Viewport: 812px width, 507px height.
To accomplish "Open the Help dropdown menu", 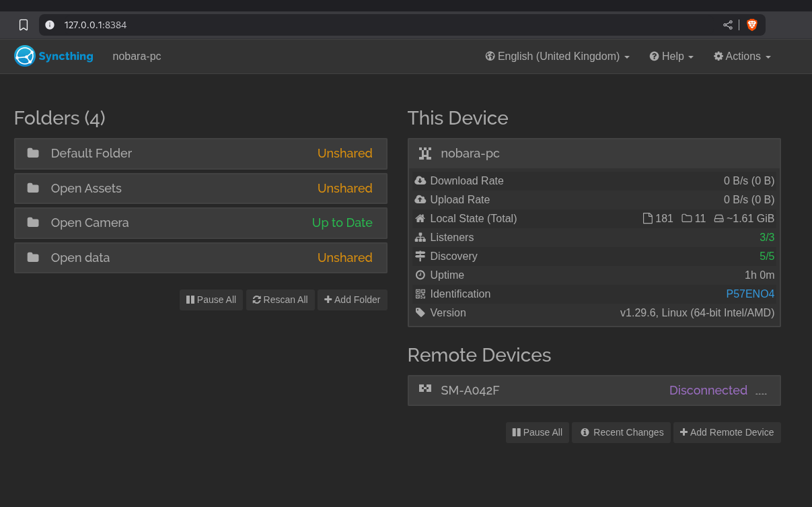I will click(671, 57).
